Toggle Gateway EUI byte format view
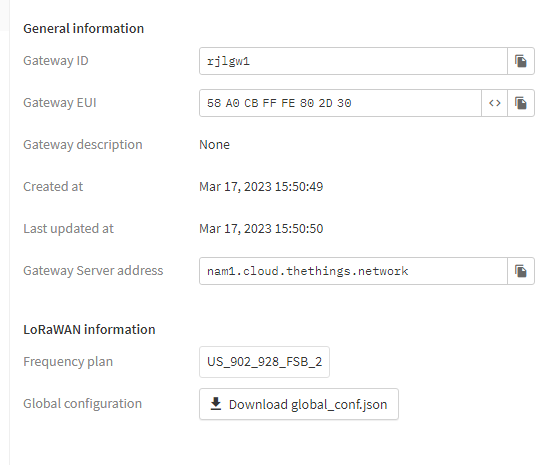 pyautogui.click(x=494, y=103)
